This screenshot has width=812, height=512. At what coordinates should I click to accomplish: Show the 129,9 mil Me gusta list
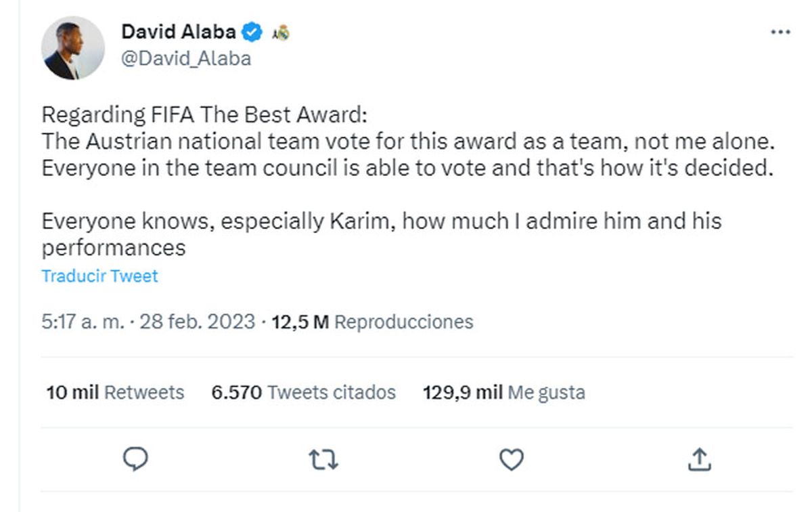pos(503,392)
